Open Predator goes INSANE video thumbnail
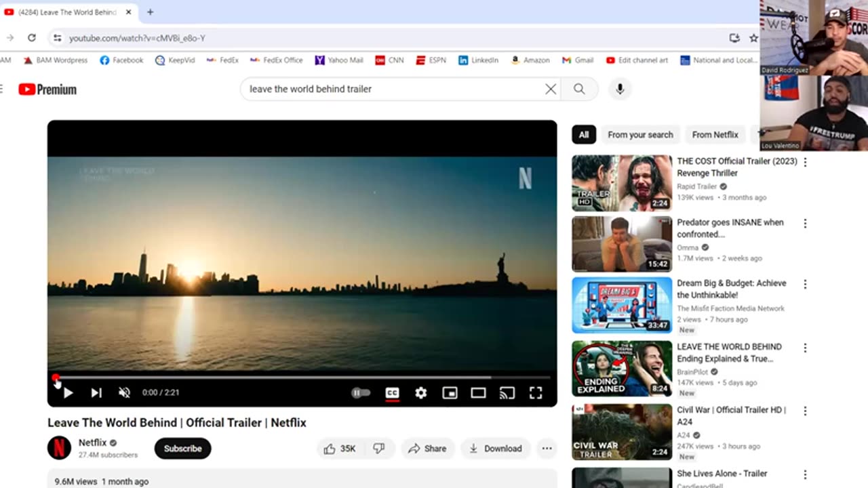This screenshot has height=488, width=868. point(622,244)
